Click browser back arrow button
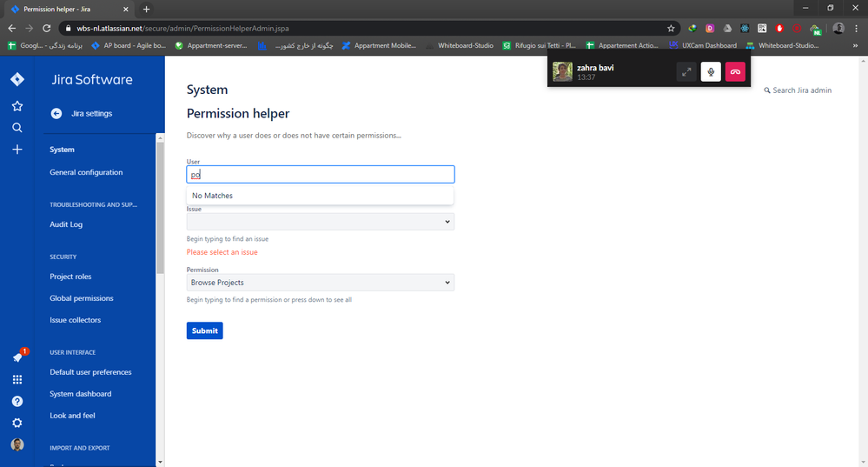Screen dimensions: 868x467 (12, 28)
